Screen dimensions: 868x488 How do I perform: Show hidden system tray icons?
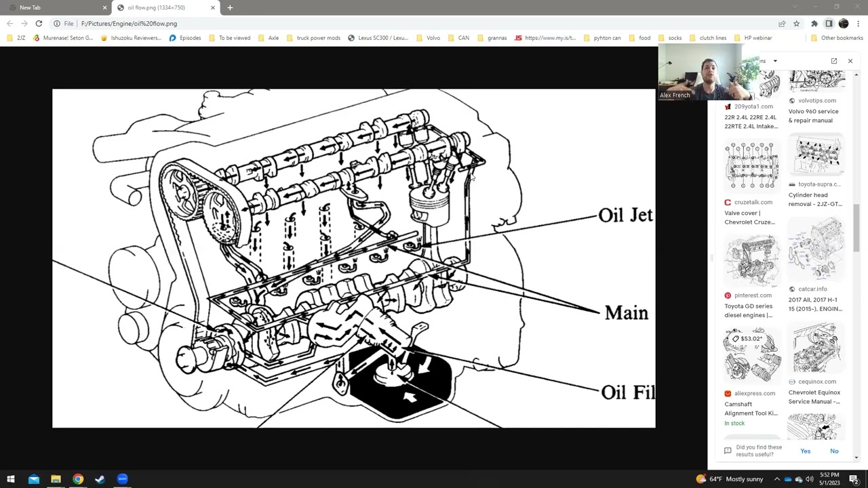click(777, 479)
